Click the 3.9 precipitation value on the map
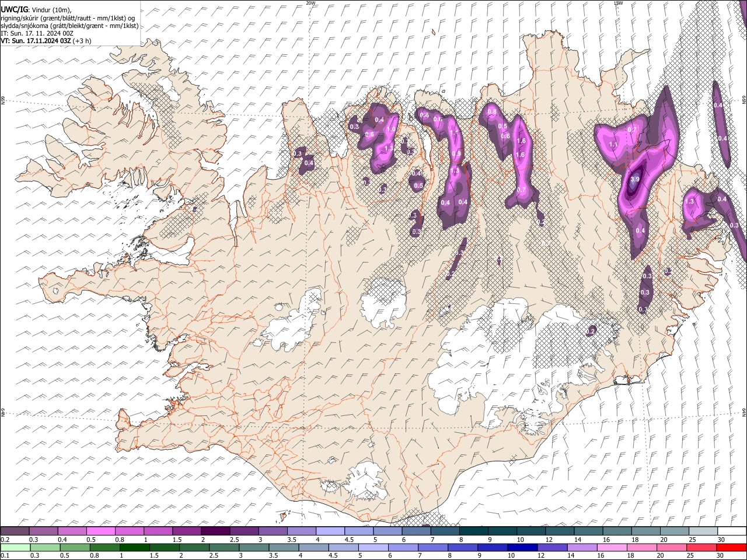 click(x=636, y=179)
